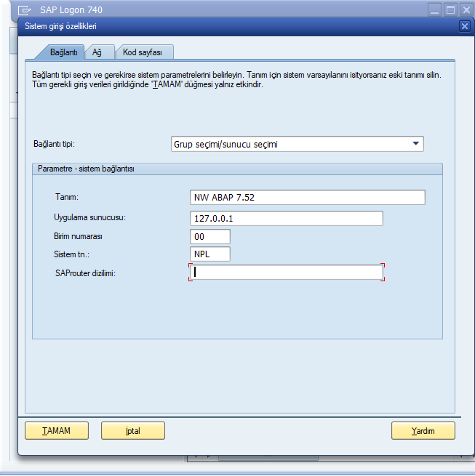Click the Sistem tn. field
This screenshot has height=476, width=475.
click(210, 254)
